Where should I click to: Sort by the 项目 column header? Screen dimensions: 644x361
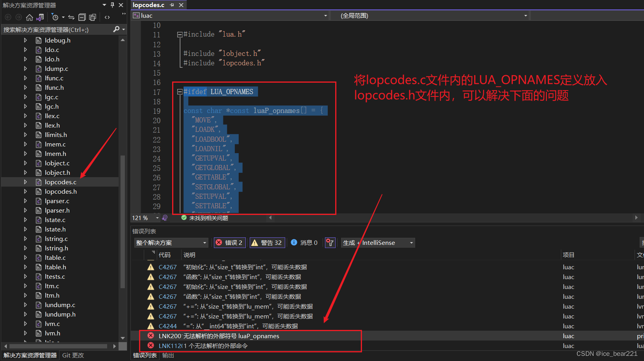click(568, 255)
